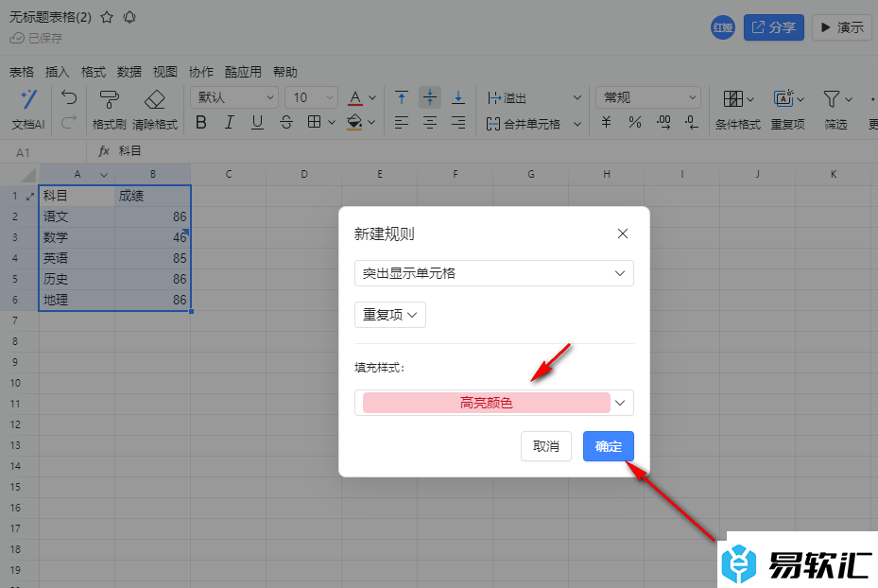Click the notification bell icon
This screenshot has height=588, width=878.
click(x=129, y=17)
